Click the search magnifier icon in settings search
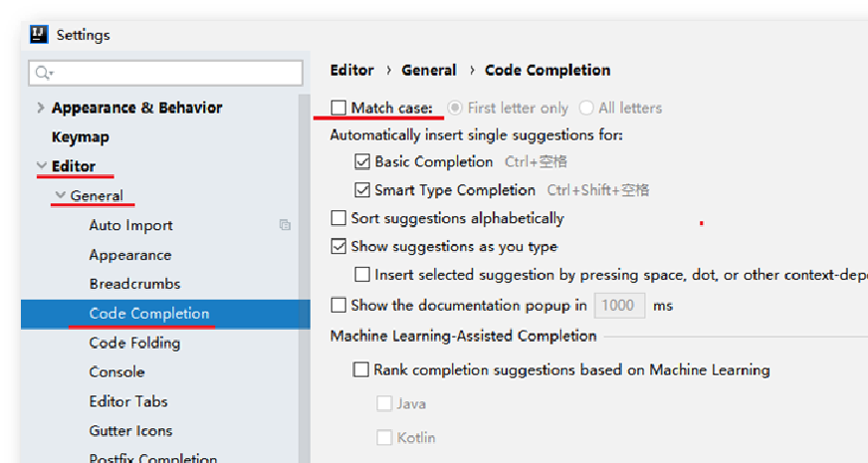The image size is (868, 463). tap(43, 73)
